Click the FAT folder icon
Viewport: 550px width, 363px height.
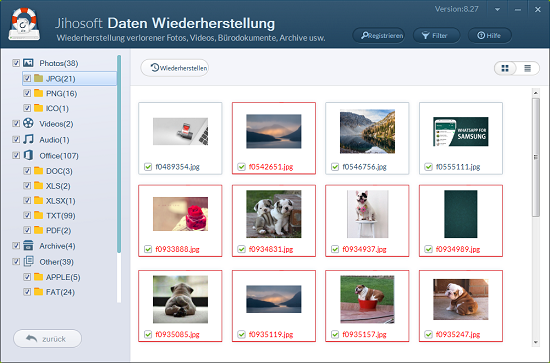click(39, 292)
